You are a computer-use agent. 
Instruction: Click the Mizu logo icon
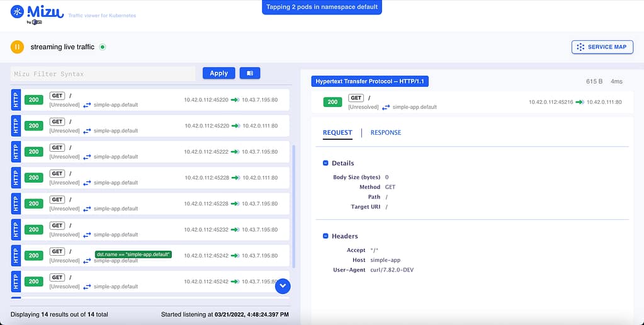[18, 12]
